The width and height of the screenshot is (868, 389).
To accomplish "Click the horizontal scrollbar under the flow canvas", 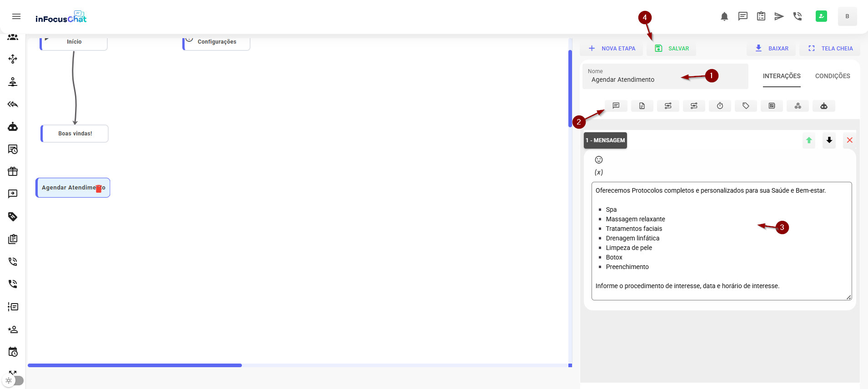I will [135, 365].
